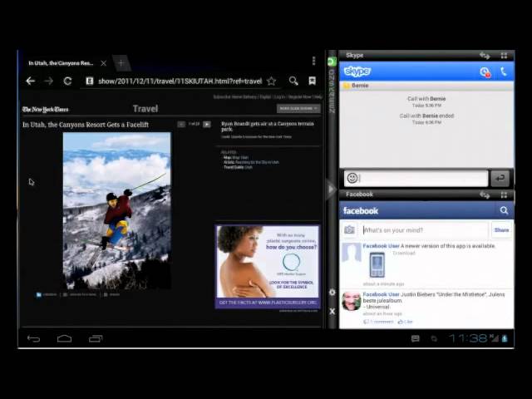Tap the Android back navigation button
This screenshot has width=532, height=399.
click(33, 338)
